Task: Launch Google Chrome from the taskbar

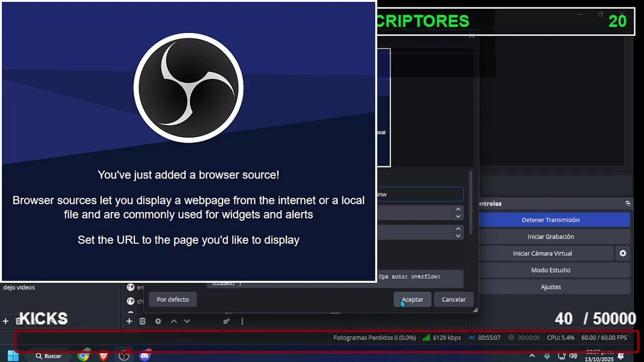Action: coord(84,356)
